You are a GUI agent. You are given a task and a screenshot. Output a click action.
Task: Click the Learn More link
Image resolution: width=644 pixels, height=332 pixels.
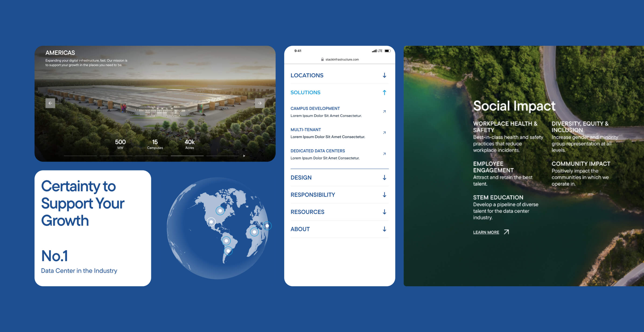pyautogui.click(x=486, y=233)
